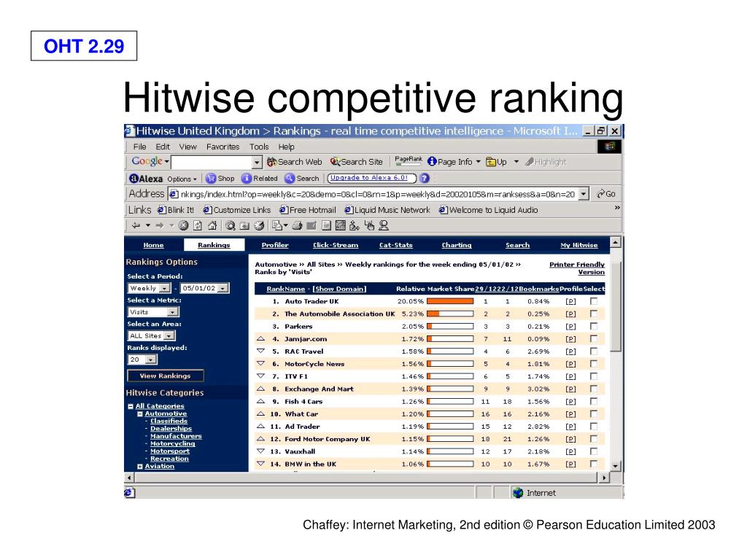The image size is (747, 560).
Task: Open the Motorsport category link
Action: tap(169, 451)
